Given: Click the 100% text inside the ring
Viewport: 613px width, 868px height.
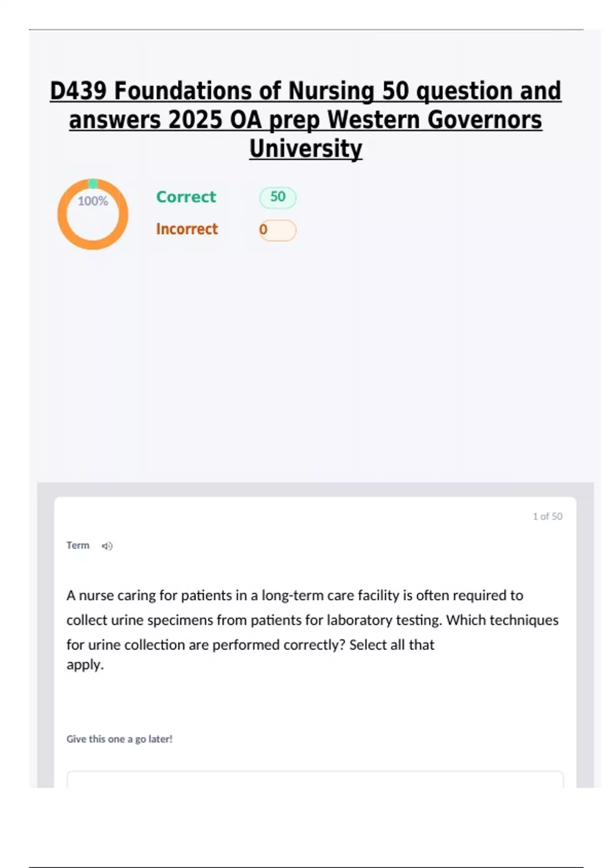Looking at the screenshot, I should (92, 201).
